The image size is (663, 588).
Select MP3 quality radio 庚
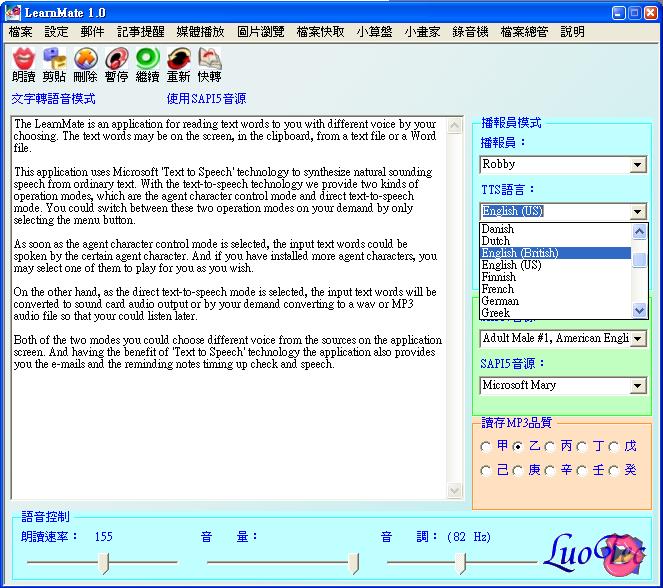[518, 470]
